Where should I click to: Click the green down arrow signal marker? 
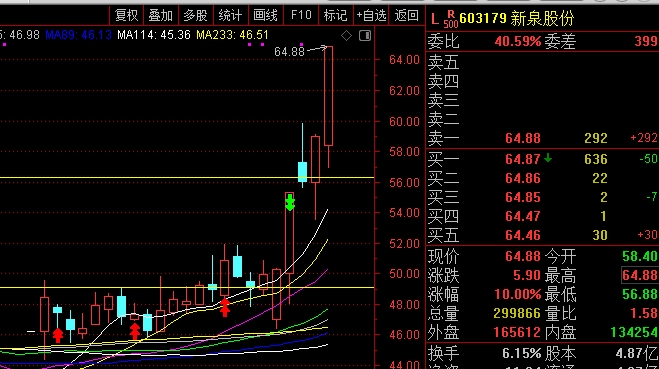click(x=290, y=203)
